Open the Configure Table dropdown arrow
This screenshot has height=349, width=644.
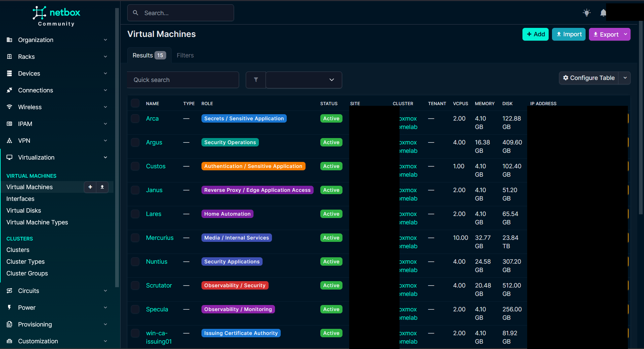(x=625, y=78)
